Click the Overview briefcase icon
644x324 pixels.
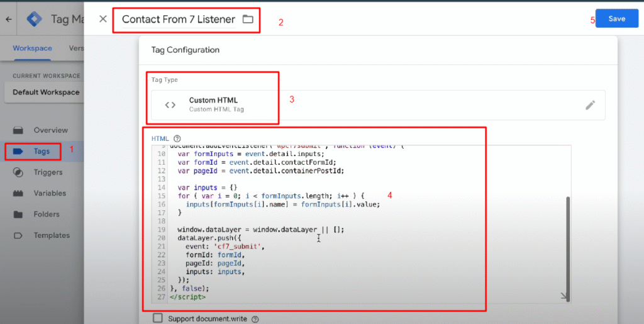point(18,130)
